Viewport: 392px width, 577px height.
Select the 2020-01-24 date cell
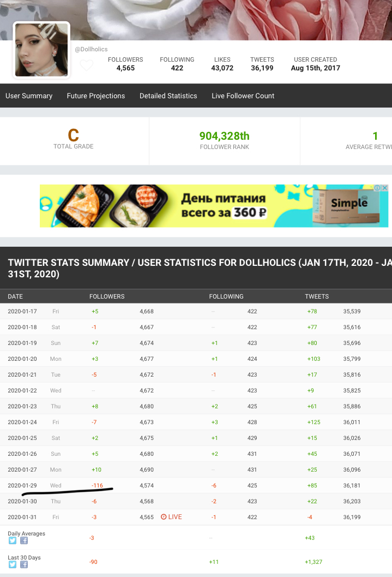tap(22, 422)
